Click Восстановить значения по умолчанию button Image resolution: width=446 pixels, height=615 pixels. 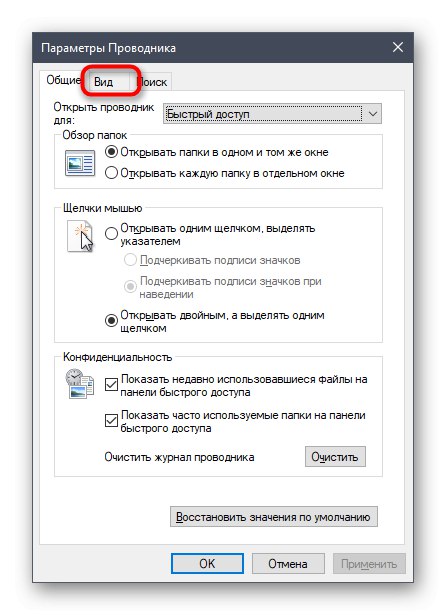point(273,517)
